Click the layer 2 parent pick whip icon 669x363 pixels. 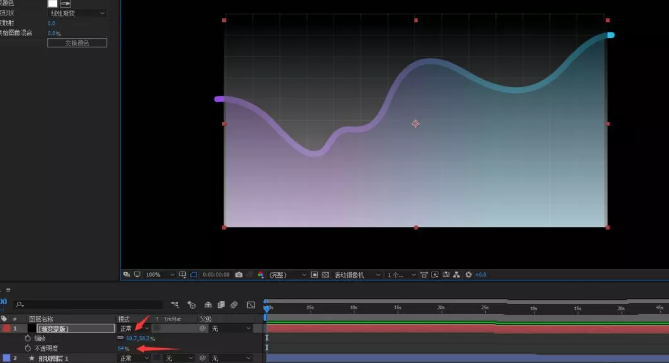coord(203,358)
